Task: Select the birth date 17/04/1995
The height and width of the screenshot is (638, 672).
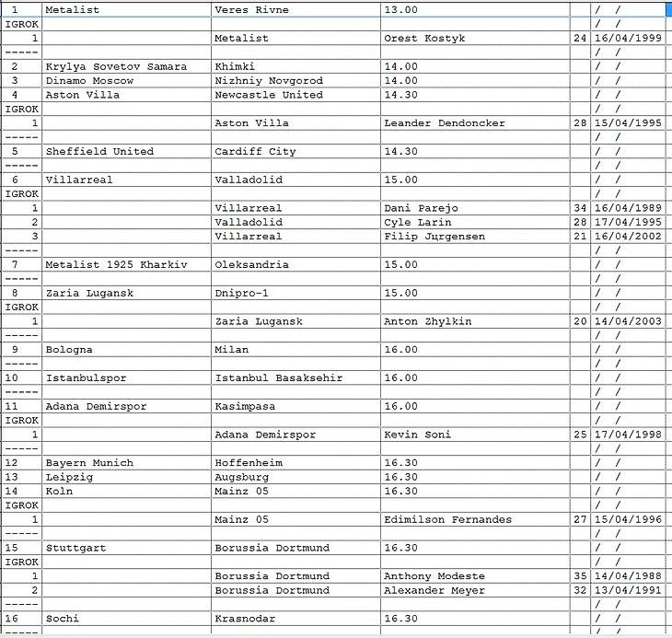Action: 628,222
